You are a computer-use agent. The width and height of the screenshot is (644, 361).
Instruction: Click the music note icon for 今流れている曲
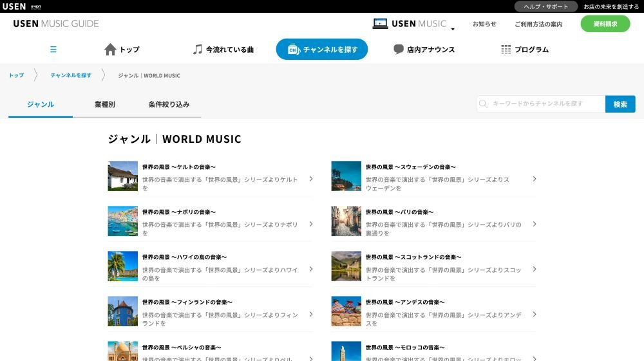tap(198, 50)
